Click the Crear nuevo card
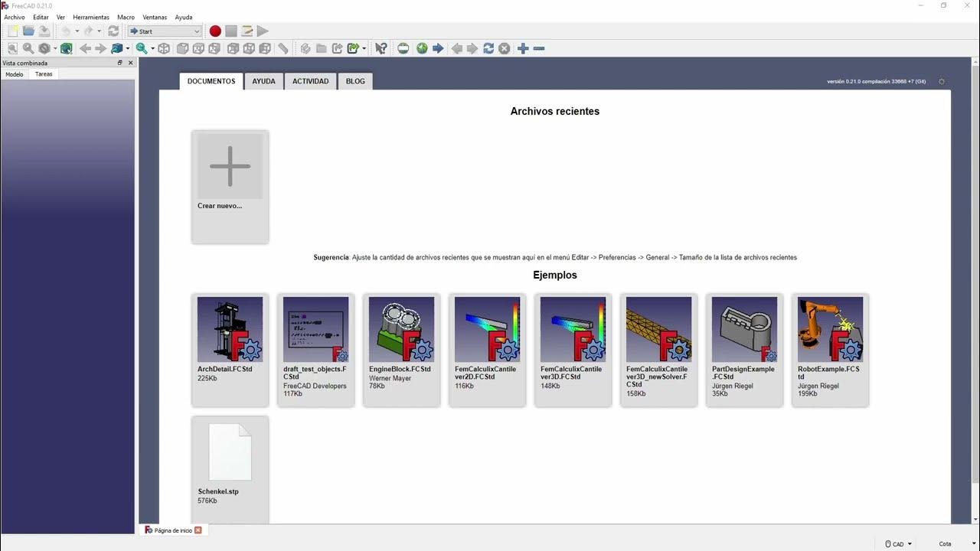This screenshot has width=980, height=551. point(230,187)
